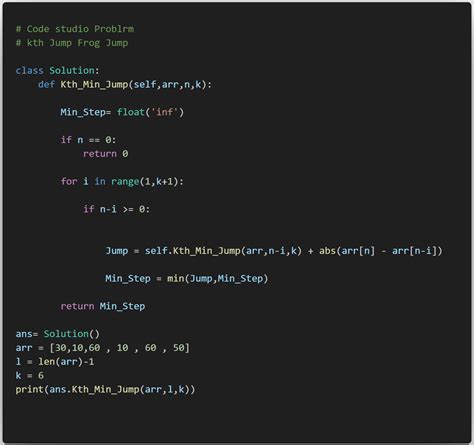
Task: Place cursor on 'class' keyword
Action: click(29, 71)
